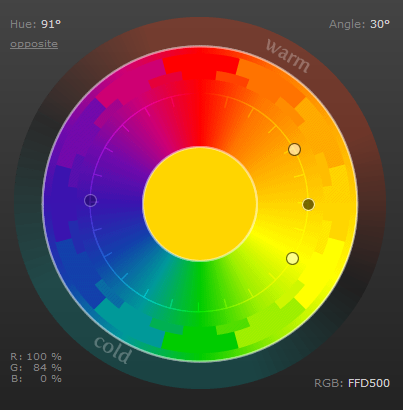Click the 'cold' label on outer ring
The width and height of the screenshot is (403, 410).
112,350
